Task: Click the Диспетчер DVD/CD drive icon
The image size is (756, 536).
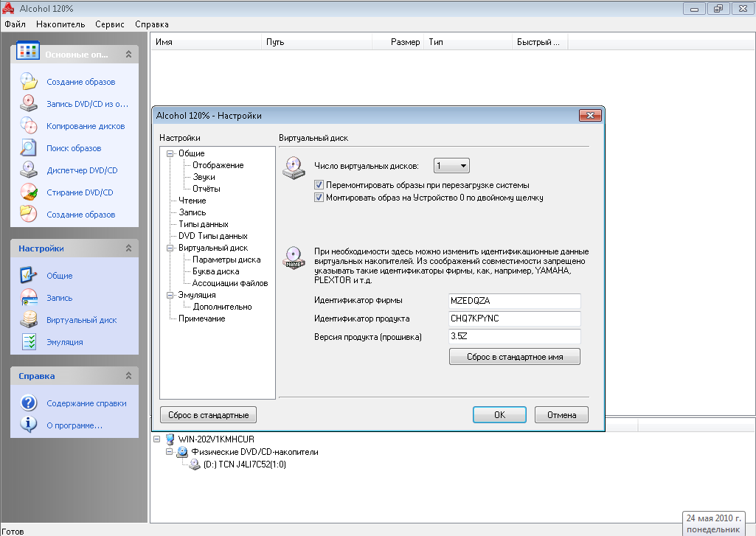Action: [x=29, y=170]
